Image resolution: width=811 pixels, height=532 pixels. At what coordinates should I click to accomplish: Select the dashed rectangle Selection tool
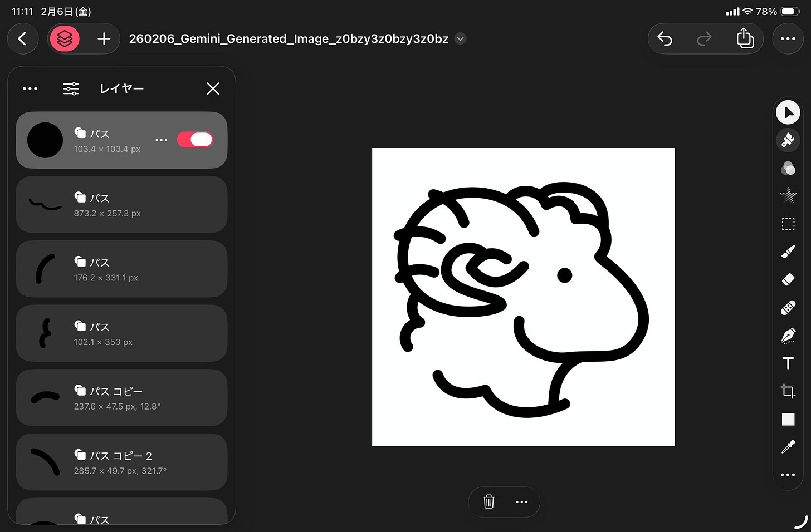[x=788, y=224]
